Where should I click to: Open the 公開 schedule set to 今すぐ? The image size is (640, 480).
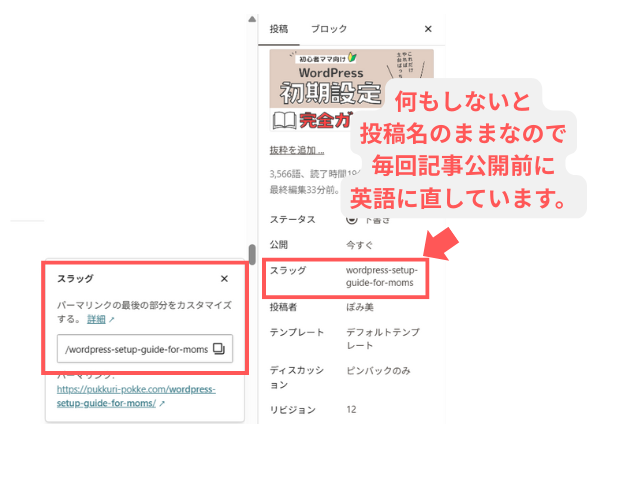coord(360,245)
